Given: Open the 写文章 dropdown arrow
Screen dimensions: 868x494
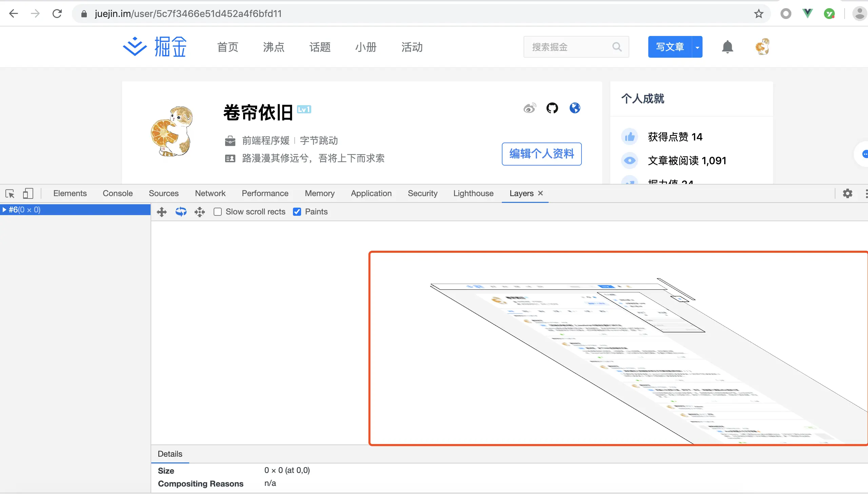Looking at the screenshot, I should (x=697, y=47).
